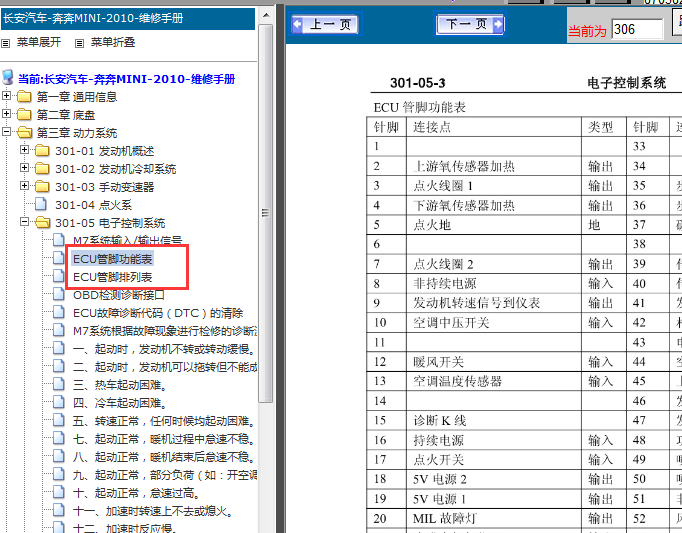
Task: Open ECU故障诊断代码（DTC）的清除 page
Action: 158,313
